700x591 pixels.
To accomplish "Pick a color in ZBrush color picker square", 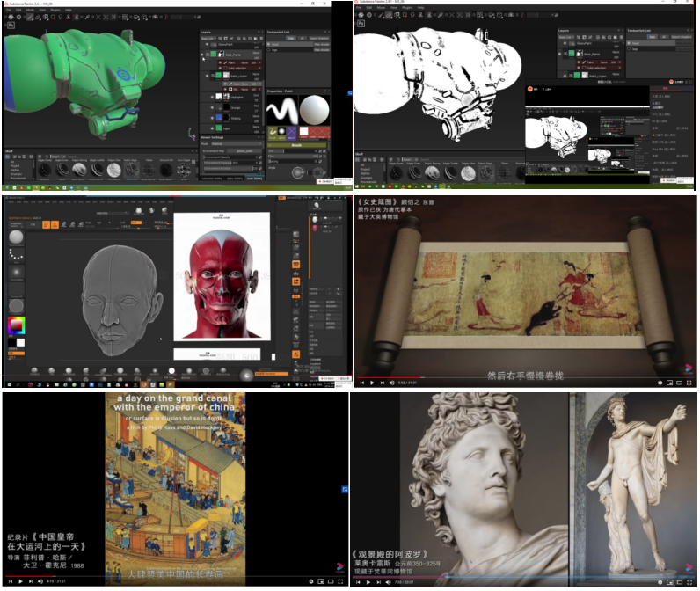I will click(x=16, y=325).
